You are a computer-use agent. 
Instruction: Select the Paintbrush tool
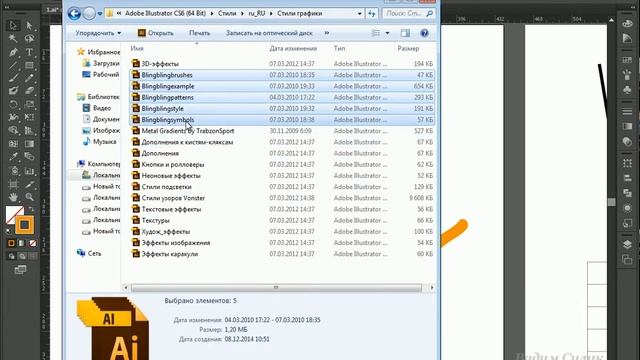pos(13,78)
